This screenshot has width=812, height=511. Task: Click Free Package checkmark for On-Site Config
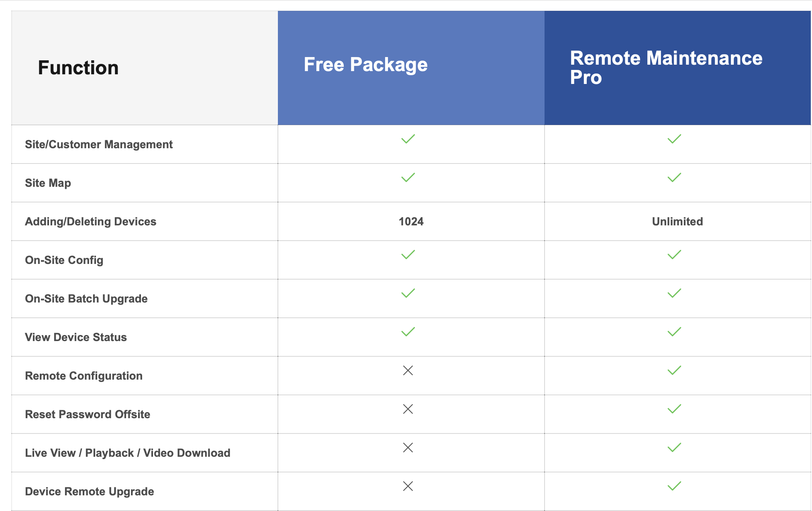pyautogui.click(x=408, y=255)
